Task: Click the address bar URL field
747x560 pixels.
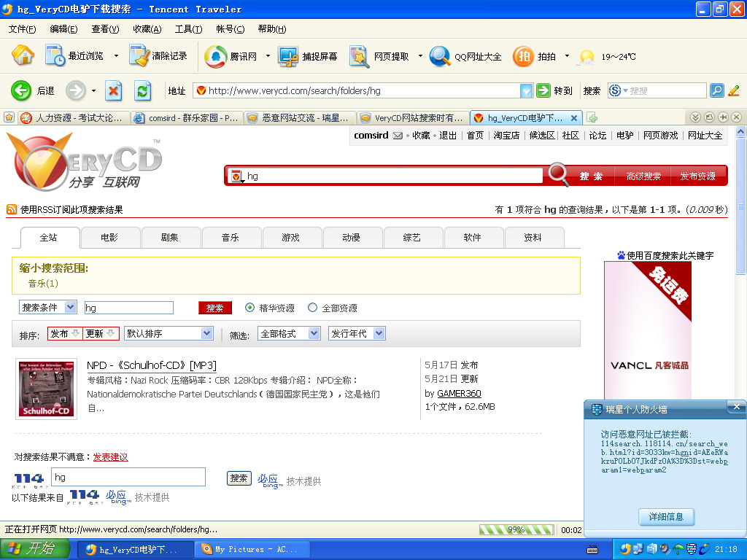Action: (x=356, y=90)
